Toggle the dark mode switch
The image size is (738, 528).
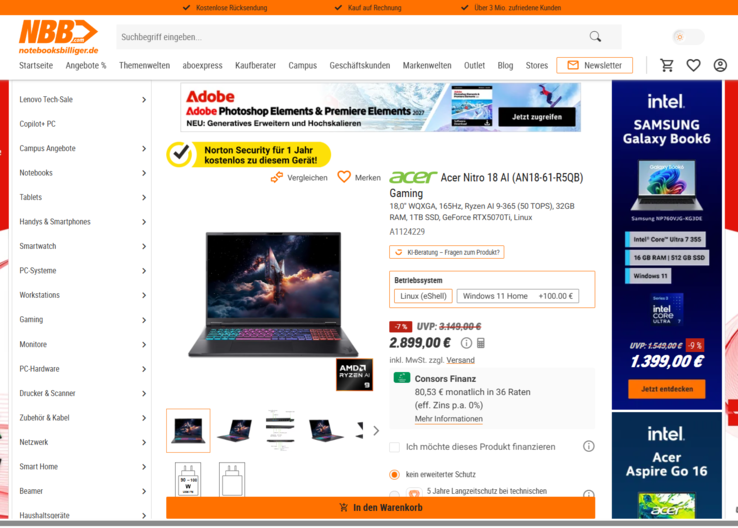tap(688, 37)
